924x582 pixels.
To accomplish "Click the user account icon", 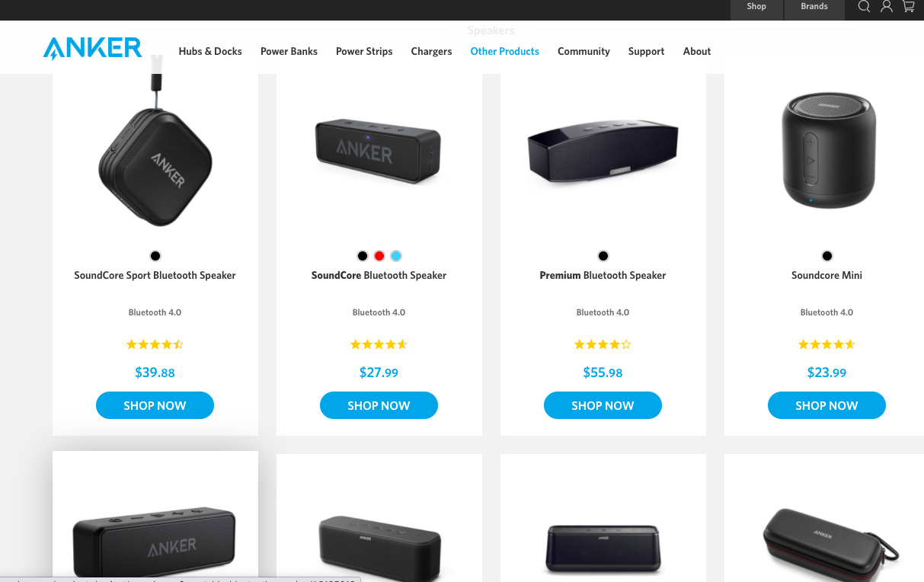I will point(887,7).
